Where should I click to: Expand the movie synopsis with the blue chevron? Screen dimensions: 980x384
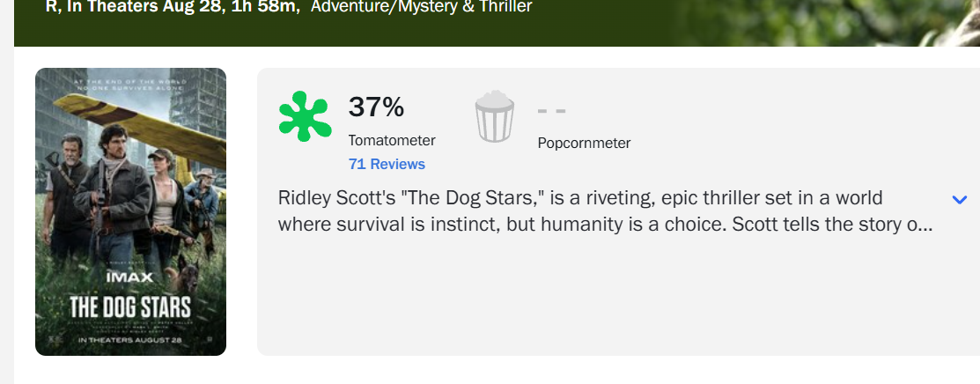click(959, 200)
